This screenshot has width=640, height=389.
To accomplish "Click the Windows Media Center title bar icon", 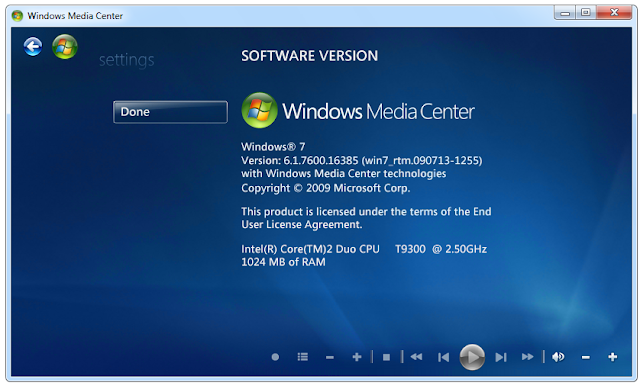I will click(18, 16).
